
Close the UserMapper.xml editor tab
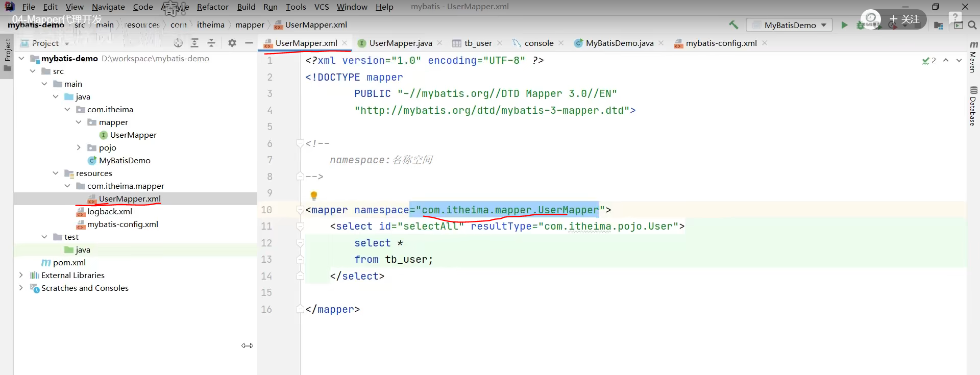[x=345, y=43]
